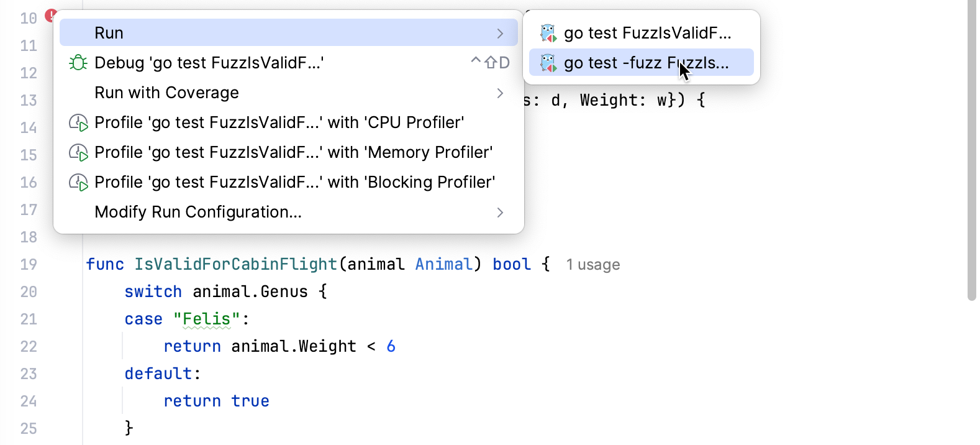Click the green bug Debug icon
The width and height of the screenshot is (980, 445).
pos(78,62)
